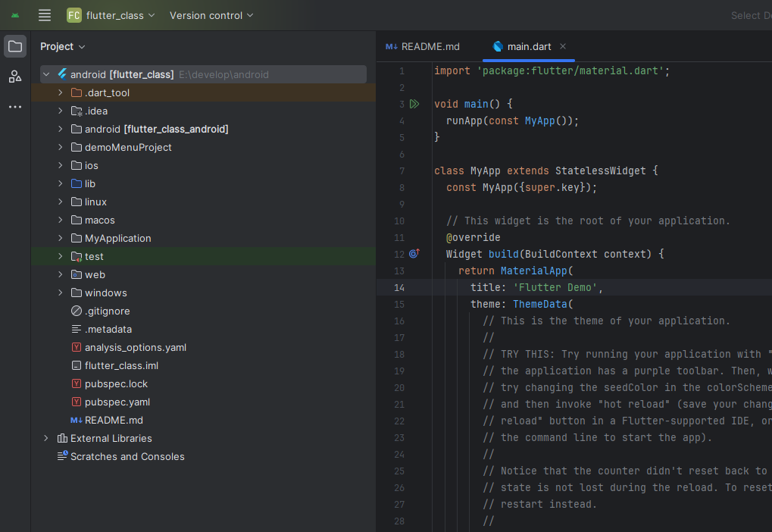Click the import statement package string
The image size is (772, 532).
[x=570, y=71]
